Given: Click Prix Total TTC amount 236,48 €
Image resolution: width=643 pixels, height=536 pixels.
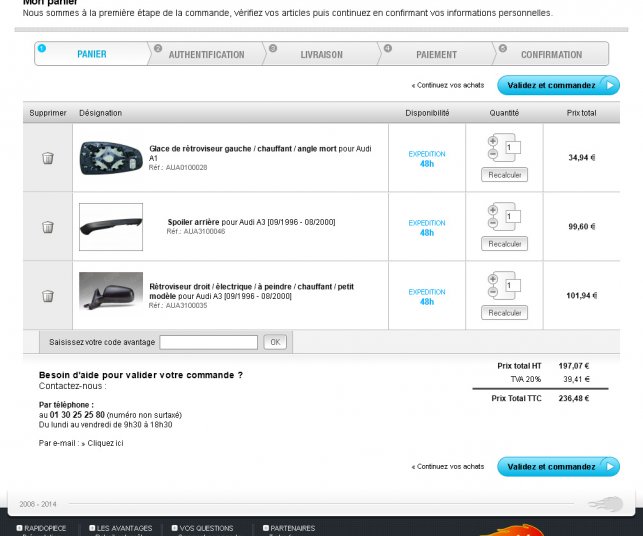Looking at the screenshot, I should pos(574,398).
